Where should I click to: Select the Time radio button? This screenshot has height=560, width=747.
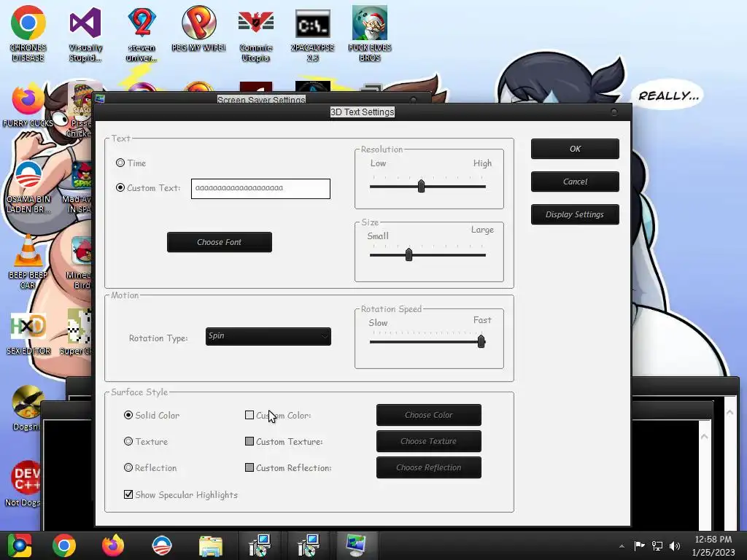click(x=120, y=163)
